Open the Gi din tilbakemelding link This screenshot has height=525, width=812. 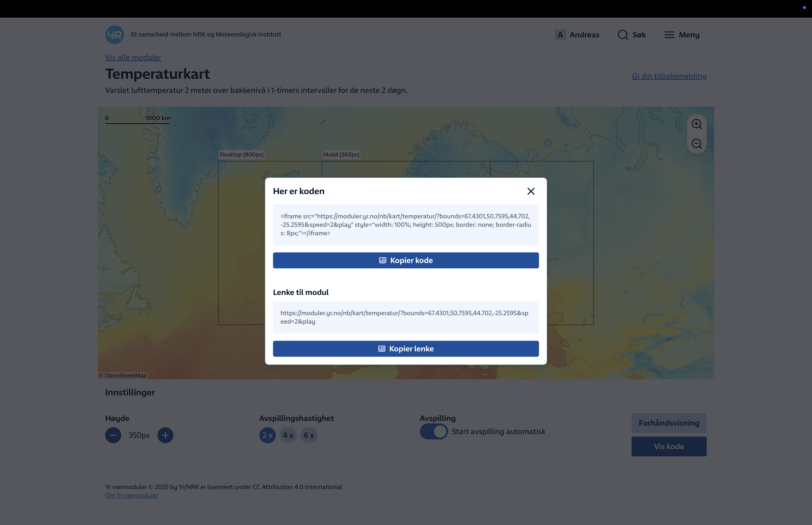point(669,76)
